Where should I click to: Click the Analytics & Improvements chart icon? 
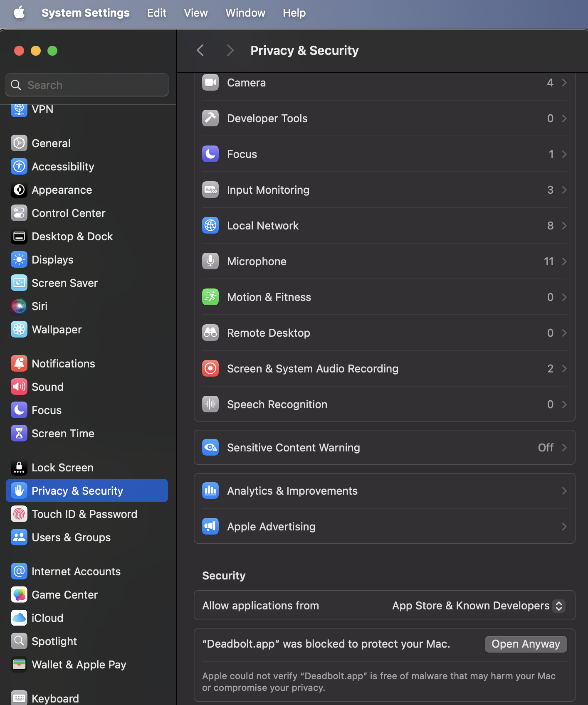(x=210, y=491)
